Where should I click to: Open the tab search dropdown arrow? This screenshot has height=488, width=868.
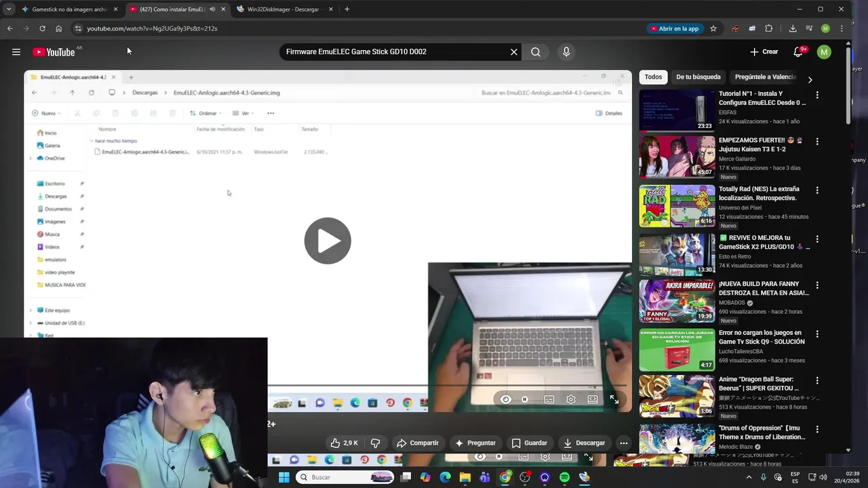pos(9,9)
